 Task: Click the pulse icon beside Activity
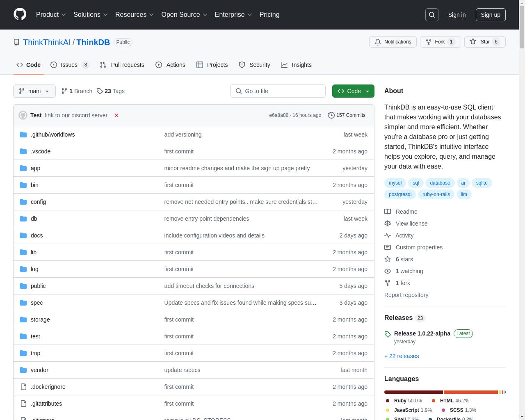click(388, 235)
